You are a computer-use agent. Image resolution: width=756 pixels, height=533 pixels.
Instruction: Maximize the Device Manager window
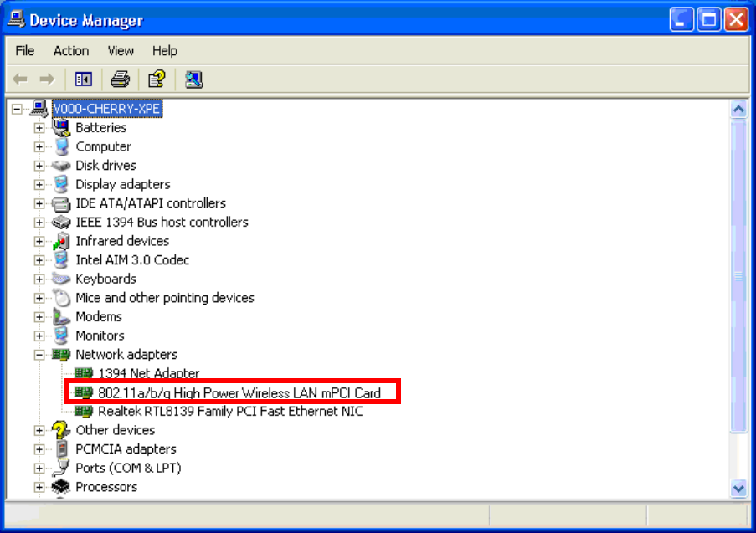pyautogui.click(x=709, y=20)
